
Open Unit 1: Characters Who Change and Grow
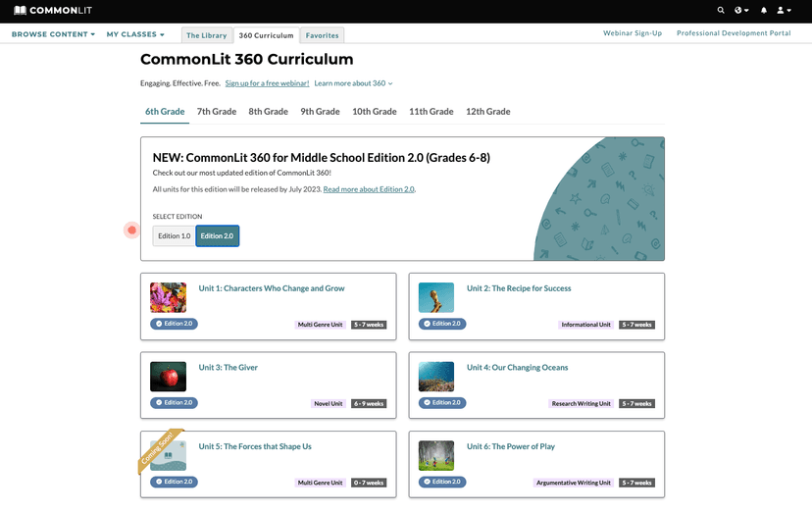click(272, 288)
